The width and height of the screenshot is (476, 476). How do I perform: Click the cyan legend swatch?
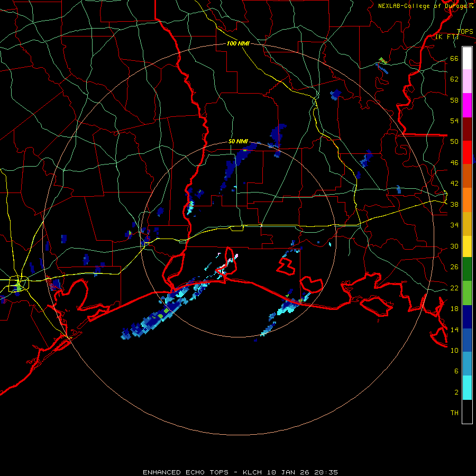tap(467, 388)
